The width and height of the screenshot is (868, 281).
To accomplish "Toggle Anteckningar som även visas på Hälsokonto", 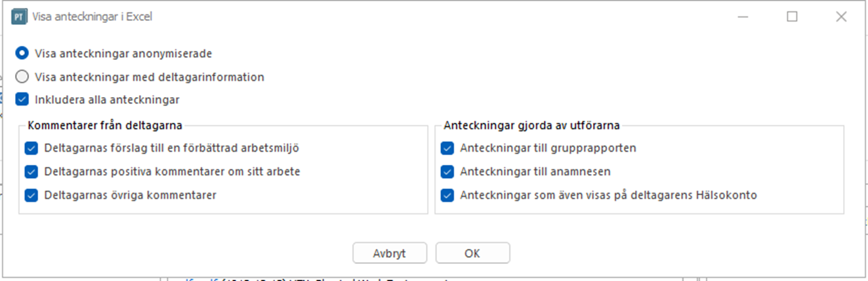I will [447, 195].
